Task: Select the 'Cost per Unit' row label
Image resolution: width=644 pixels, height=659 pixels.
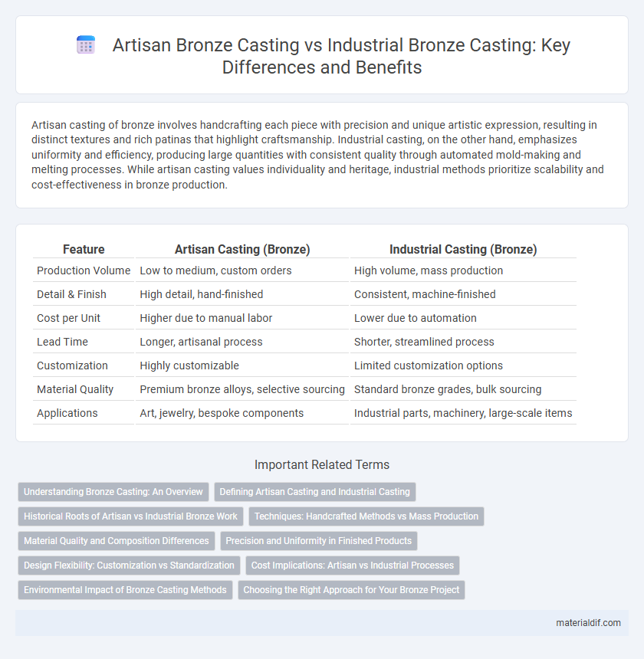Action: 68,318
